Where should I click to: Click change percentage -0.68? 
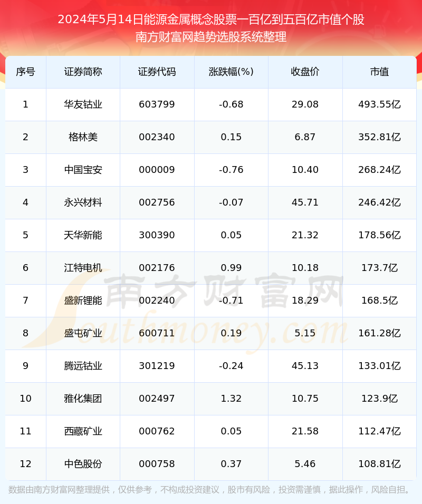click(x=231, y=104)
